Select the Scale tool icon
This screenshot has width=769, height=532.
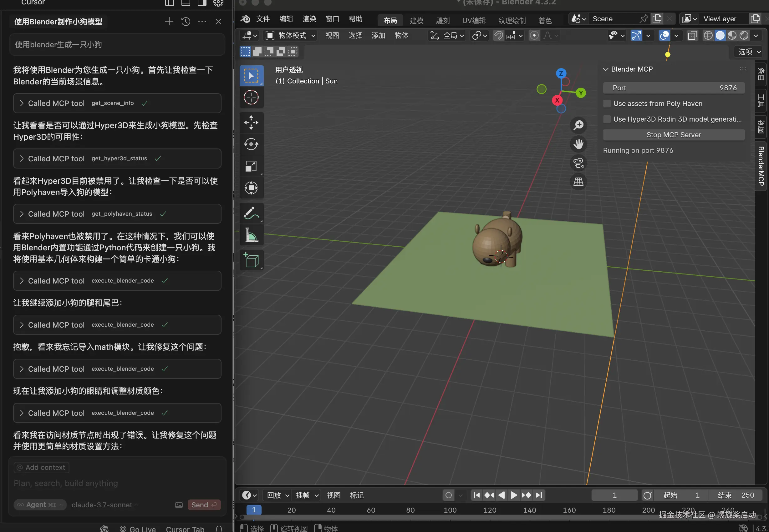pyautogui.click(x=251, y=166)
